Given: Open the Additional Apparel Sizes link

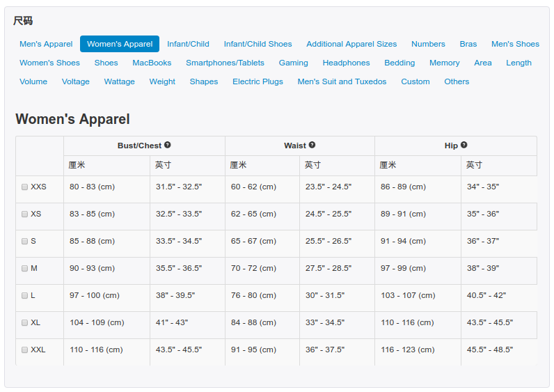Looking at the screenshot, I should pyautogui.click(x=351, y=44).
